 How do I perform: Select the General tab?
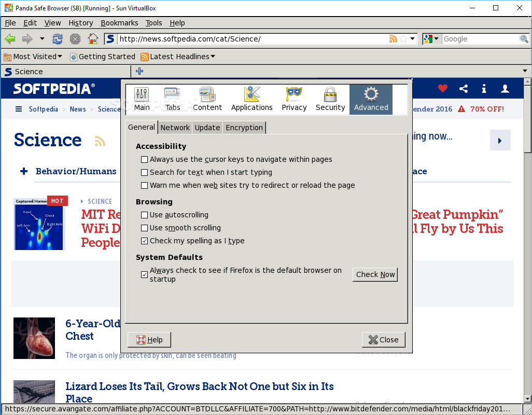142,127
